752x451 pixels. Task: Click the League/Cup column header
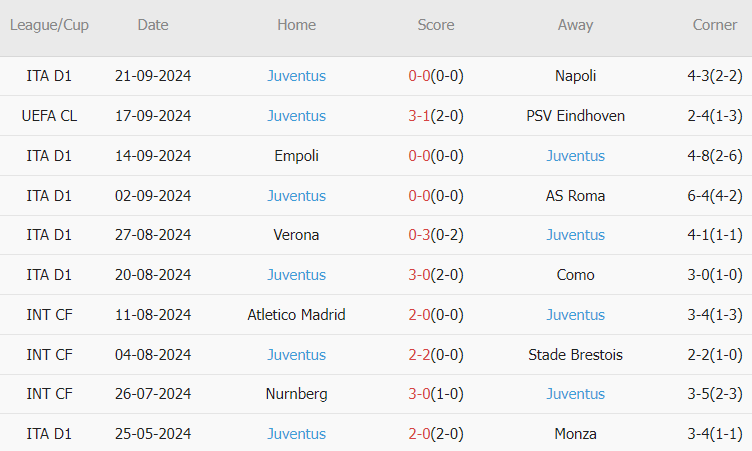pyautogui.click(x=49, y=25)
